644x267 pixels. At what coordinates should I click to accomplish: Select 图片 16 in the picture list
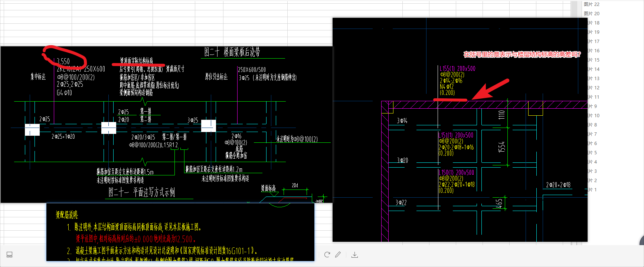tap(594, 50)
